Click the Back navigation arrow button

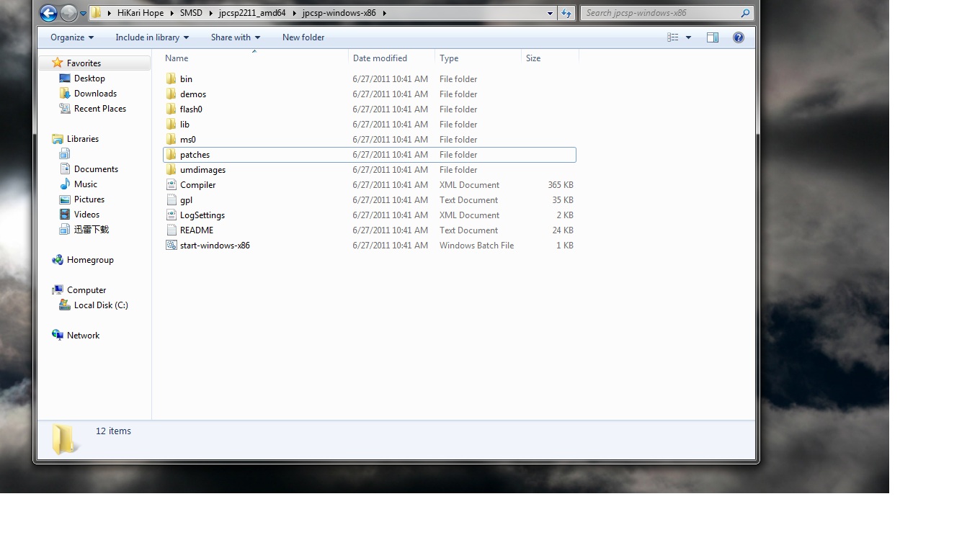[x=48, y=13]
